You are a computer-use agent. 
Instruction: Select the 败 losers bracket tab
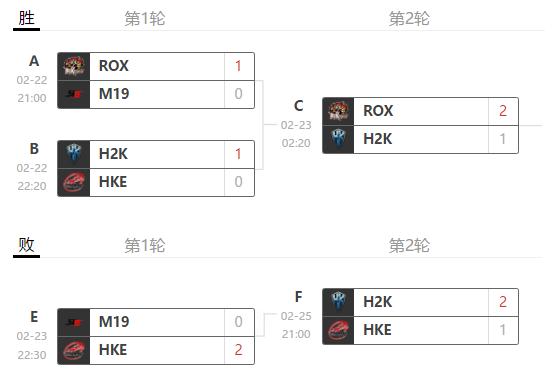pyautogui.click(x=26, y=246)
